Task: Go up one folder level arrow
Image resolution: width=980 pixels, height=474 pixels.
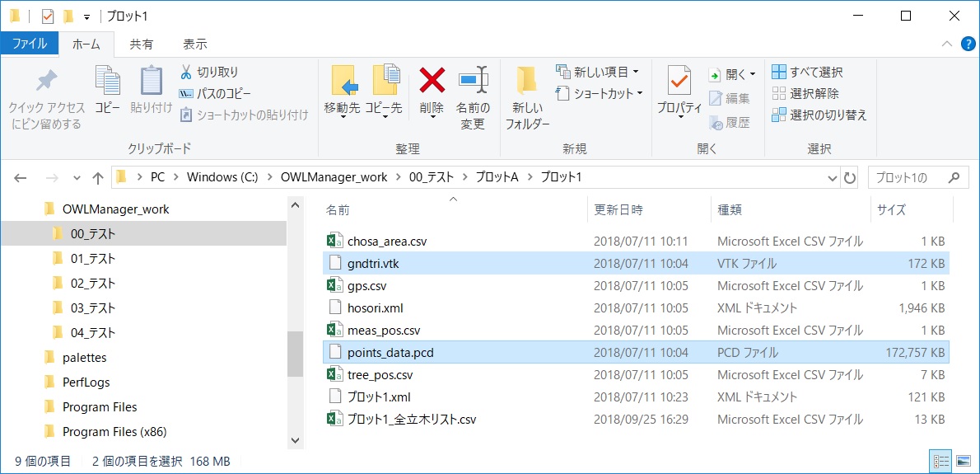Action: tap(97, 177)
